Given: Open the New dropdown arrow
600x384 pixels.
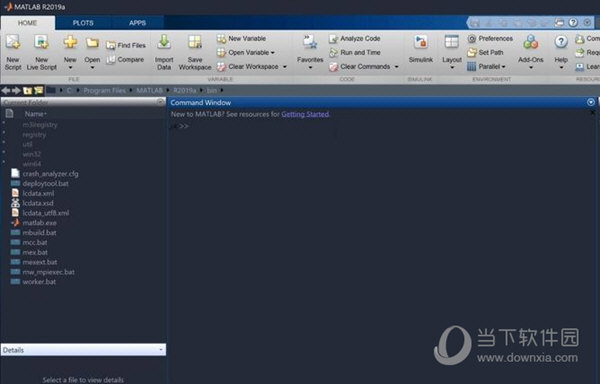Looking at the screenshot, I should coord(70,68).
